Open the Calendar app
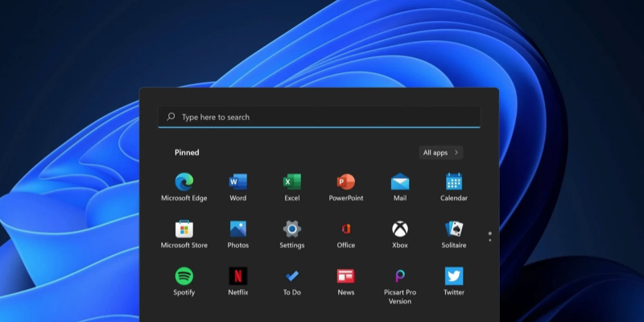Screen dimensions: 644x322 454,182
